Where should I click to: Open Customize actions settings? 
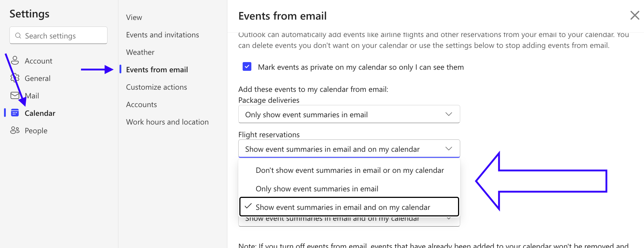[157, 87]
